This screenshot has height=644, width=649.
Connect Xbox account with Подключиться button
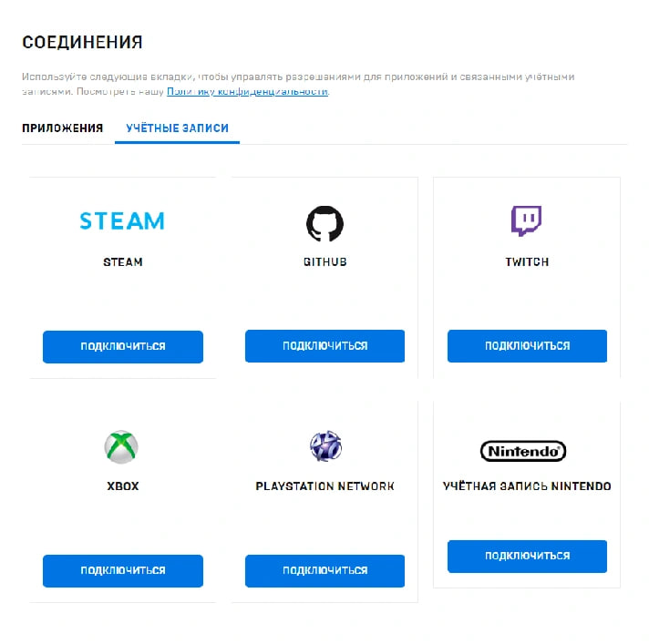tap(123, 571)
